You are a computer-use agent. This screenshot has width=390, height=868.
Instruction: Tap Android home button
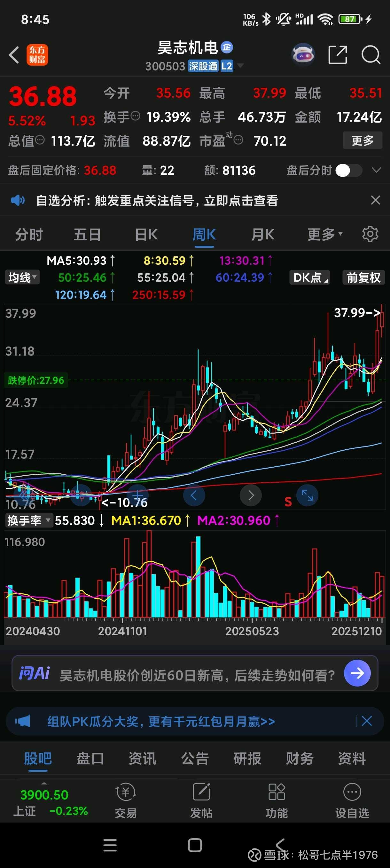pos(195,845)
